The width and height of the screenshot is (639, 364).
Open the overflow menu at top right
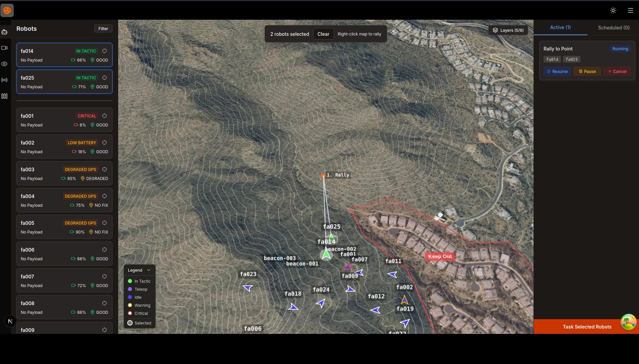click(631, 10)
